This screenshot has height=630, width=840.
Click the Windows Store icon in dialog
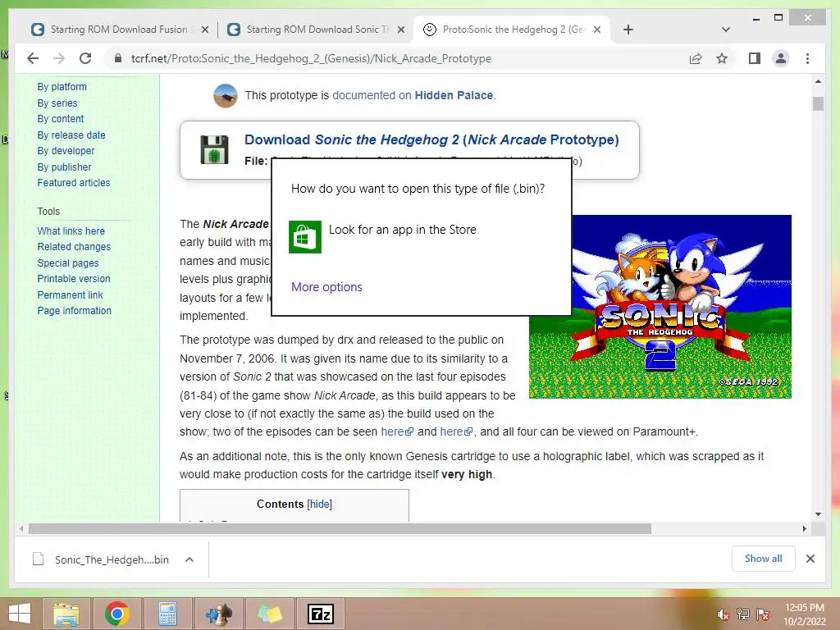pyautogui.click(x=305, y=236)
